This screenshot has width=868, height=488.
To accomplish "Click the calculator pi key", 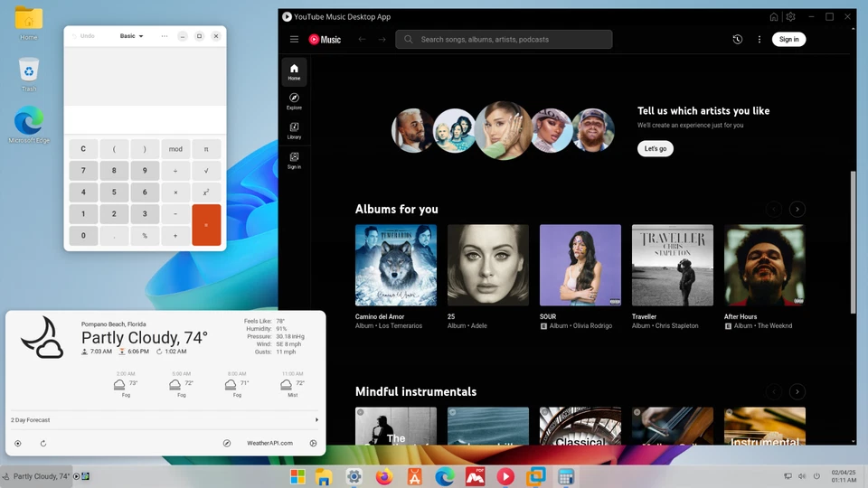I will click(206, 149).
